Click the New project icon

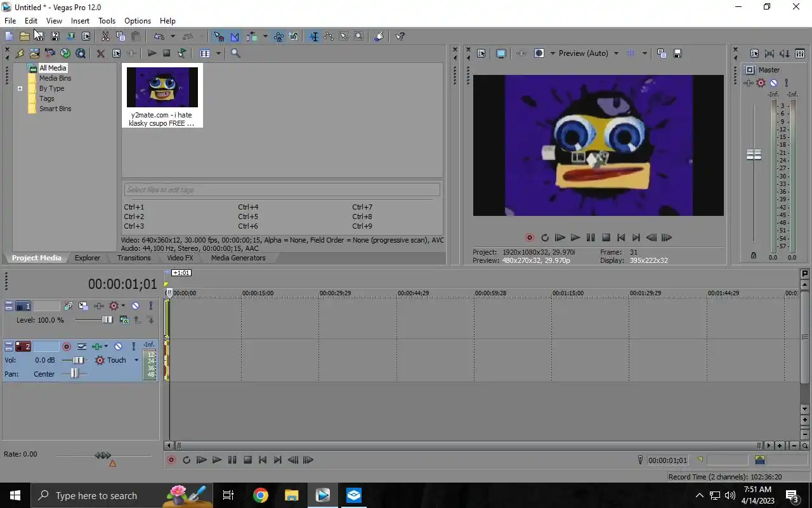pyautogui.click(x=9, y=36)
